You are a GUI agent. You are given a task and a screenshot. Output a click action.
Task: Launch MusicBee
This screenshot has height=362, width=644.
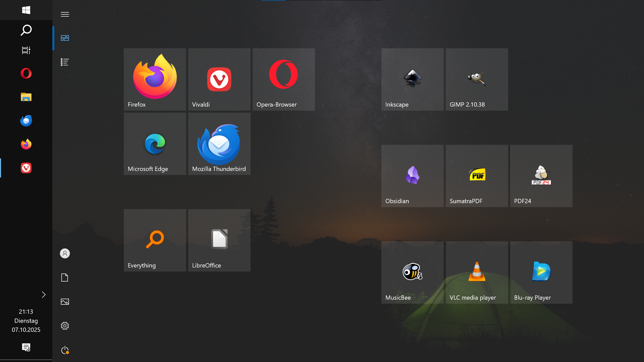412,272
